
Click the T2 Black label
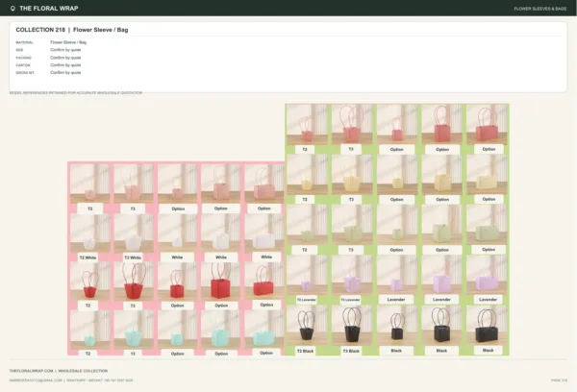pyautogui.click(x=305, y=351)
